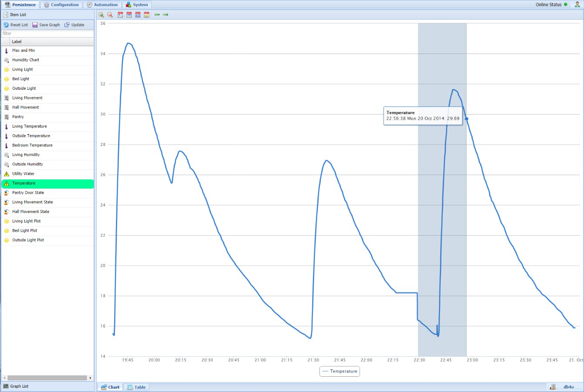Select the Living Temperature item
Image resolution: width=584 pixels, height=392 pixels.
coord(47,126)
